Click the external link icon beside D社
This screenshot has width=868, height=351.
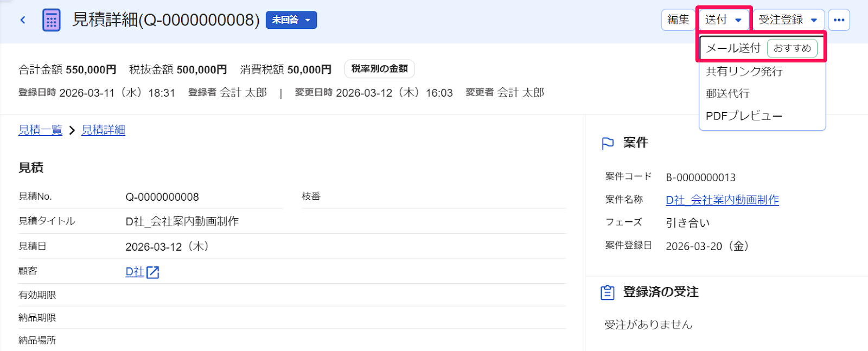(x=153, y=272)
